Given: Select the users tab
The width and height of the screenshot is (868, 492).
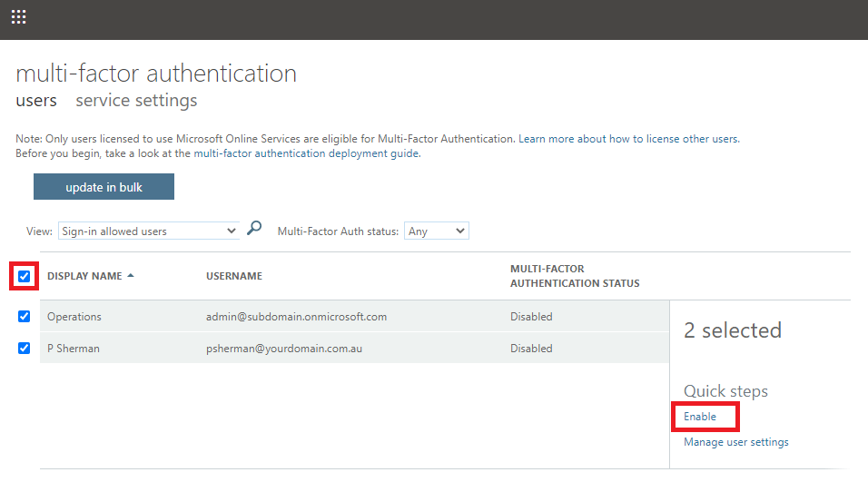Looking at the screenshot, I should [36, 100].
